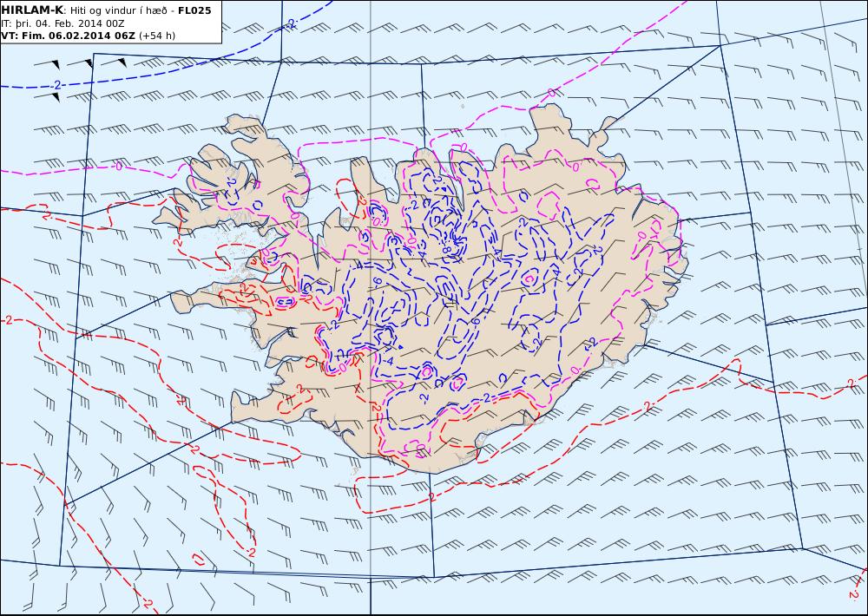Click the HIRLAM-K model name in header

click(x=31, y=10)
